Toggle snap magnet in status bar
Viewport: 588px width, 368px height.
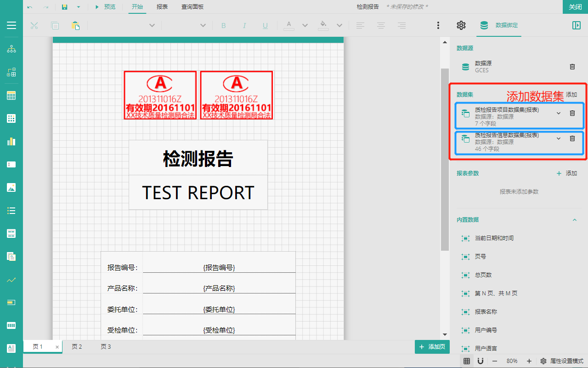pyautogui.click(x=481, y=361)
